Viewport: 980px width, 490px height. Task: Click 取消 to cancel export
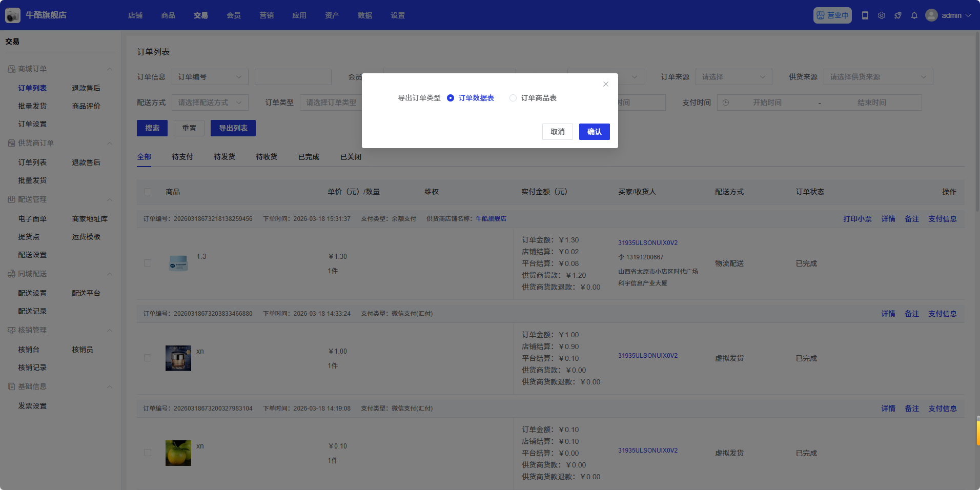click(557, 132)
